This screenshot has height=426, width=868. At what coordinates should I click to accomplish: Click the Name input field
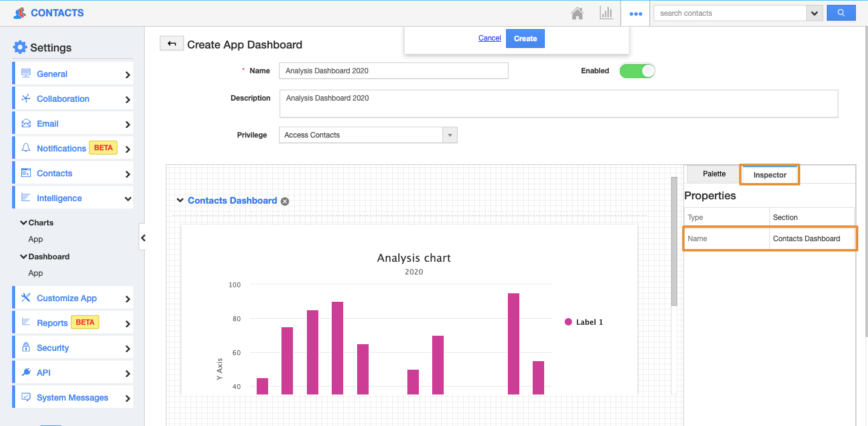coord(393,71)
